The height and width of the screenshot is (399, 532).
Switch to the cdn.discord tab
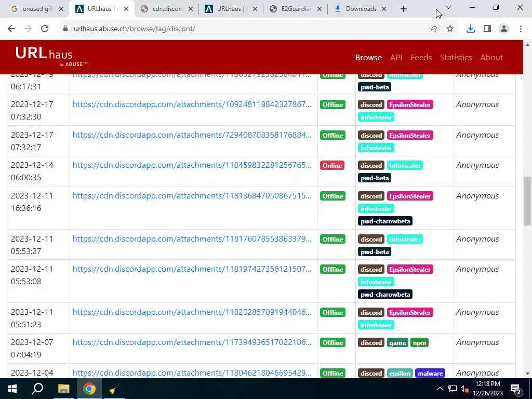(166, 9)
